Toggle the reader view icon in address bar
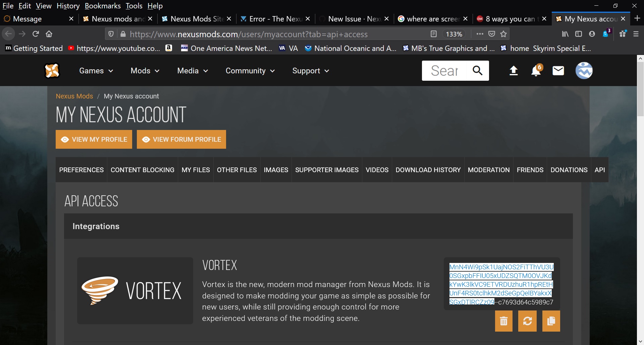Image resolution: width=644 pixels, height=345 pixels. click(x=434, y=34)
